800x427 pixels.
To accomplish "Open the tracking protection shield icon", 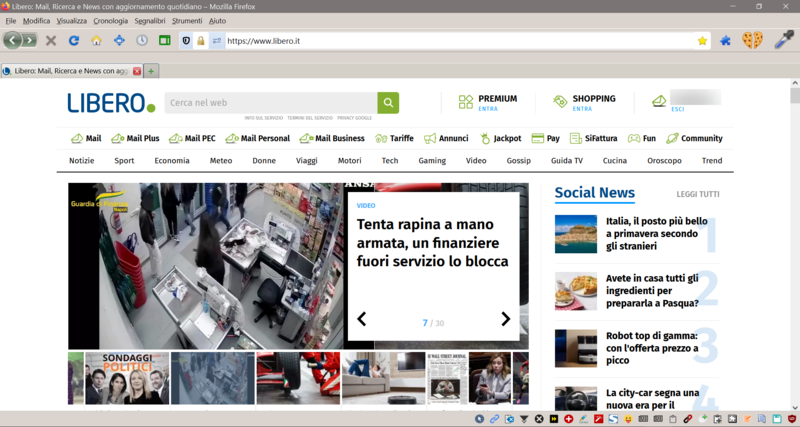I will click(186, 41).
